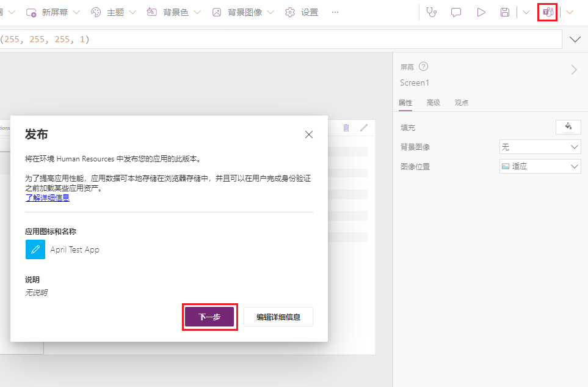Click the 新屏幕 new screen icon
The height and width of the screenshot is (387, 588).
click(x=31, y=12)
